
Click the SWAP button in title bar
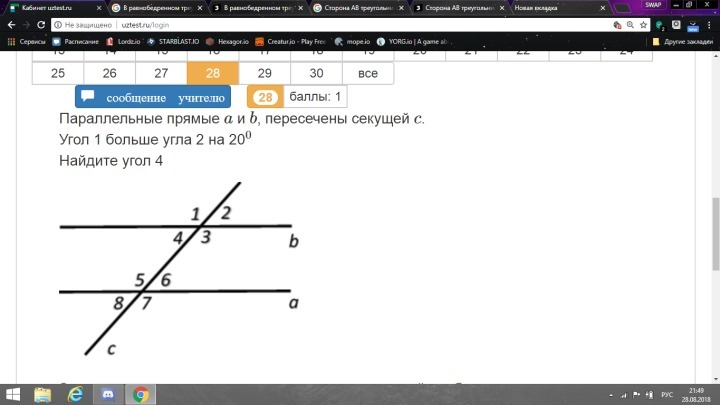[652, 5]
